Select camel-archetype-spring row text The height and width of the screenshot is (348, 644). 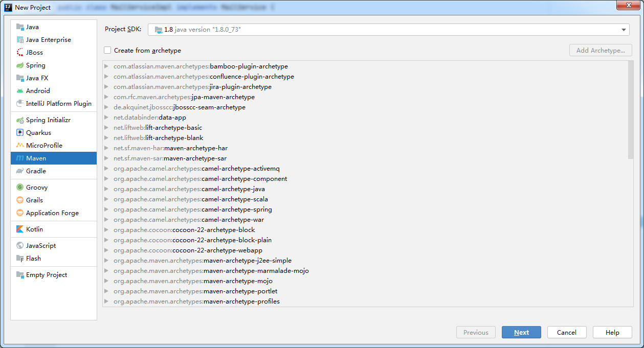[x=192, y=210]
